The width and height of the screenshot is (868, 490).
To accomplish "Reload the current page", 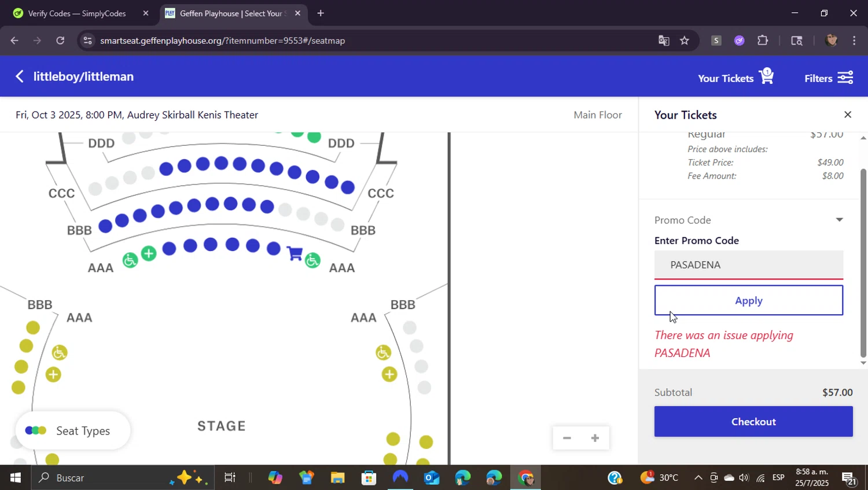I will pyautogui.click(x=60, y=40).
